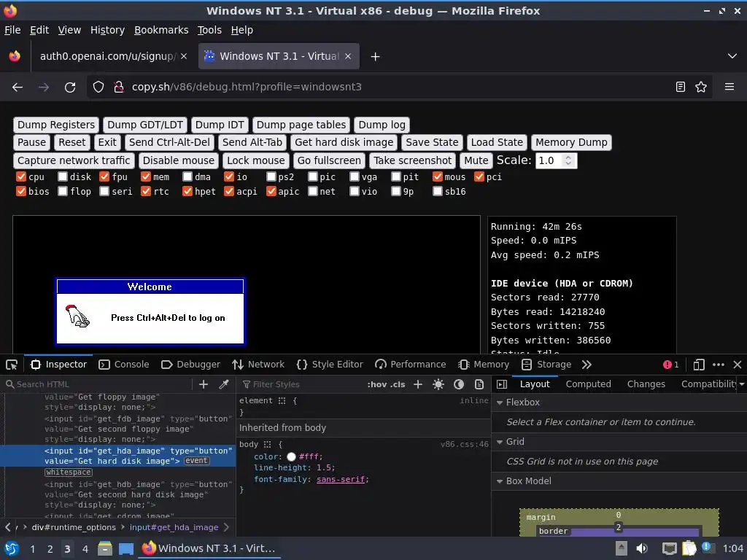Collapse the Box Model section
Screen dimensions: 747x560
tap(500, 481)
